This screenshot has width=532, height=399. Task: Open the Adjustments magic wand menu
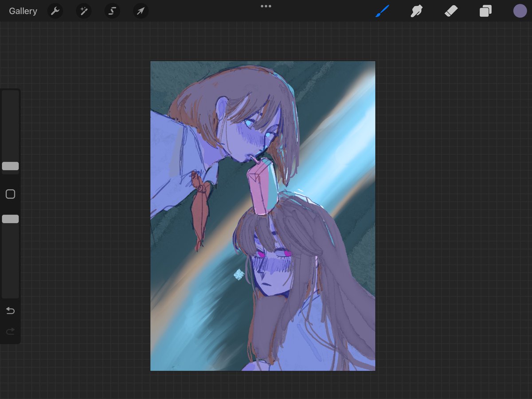[83, 11]
